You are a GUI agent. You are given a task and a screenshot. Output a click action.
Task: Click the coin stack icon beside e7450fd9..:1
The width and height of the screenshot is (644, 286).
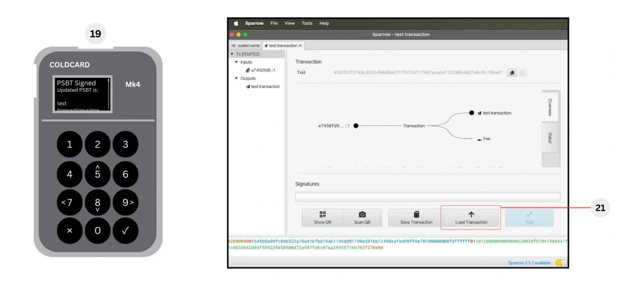[x=248, y=70]
